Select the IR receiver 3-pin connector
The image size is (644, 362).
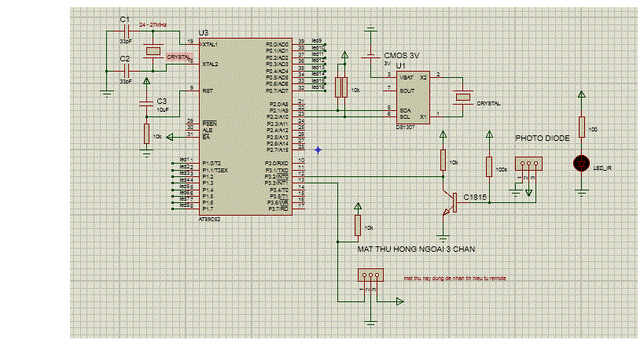click(x=370, y=275)
